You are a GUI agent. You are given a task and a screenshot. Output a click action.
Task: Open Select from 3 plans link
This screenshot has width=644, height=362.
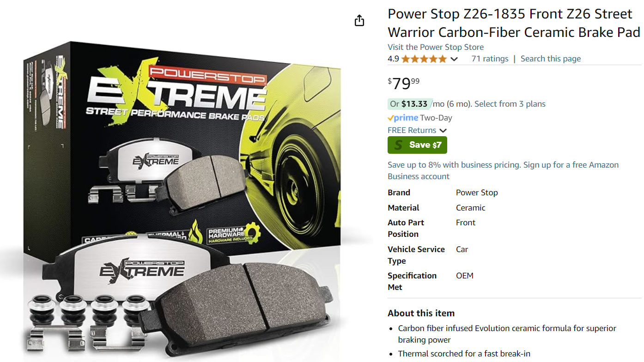510,104
